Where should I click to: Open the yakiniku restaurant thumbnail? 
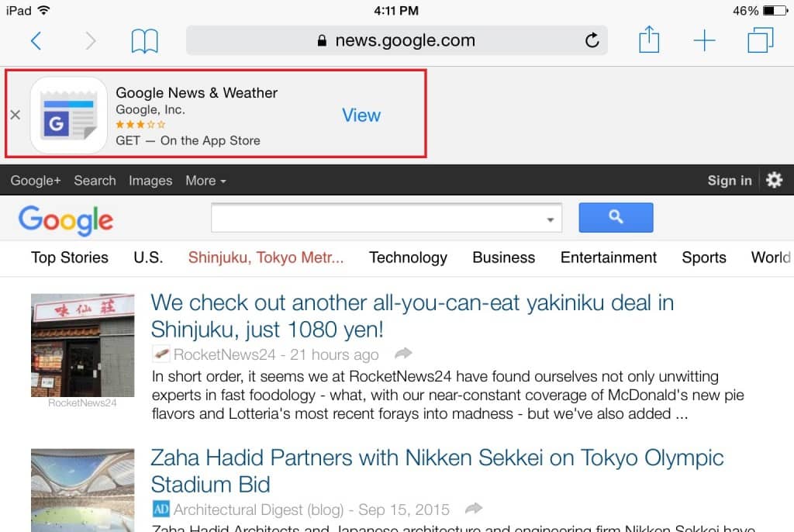click(82, 345)
